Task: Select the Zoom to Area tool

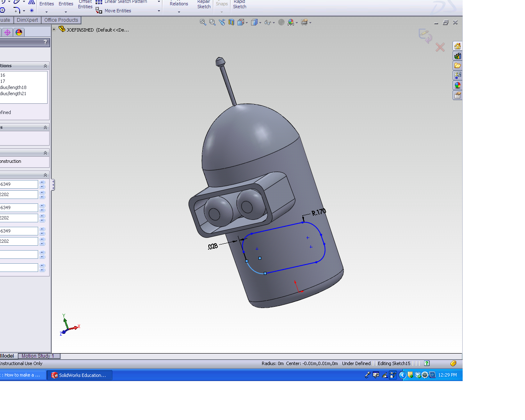Action: [212, 22]
